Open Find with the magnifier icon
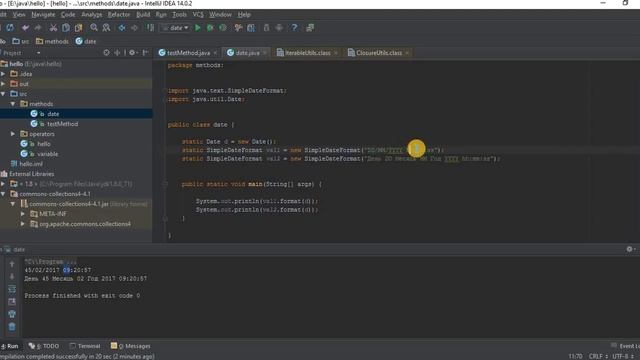The width and height of the screenshot is (640, 360). [x=94, y=28]
